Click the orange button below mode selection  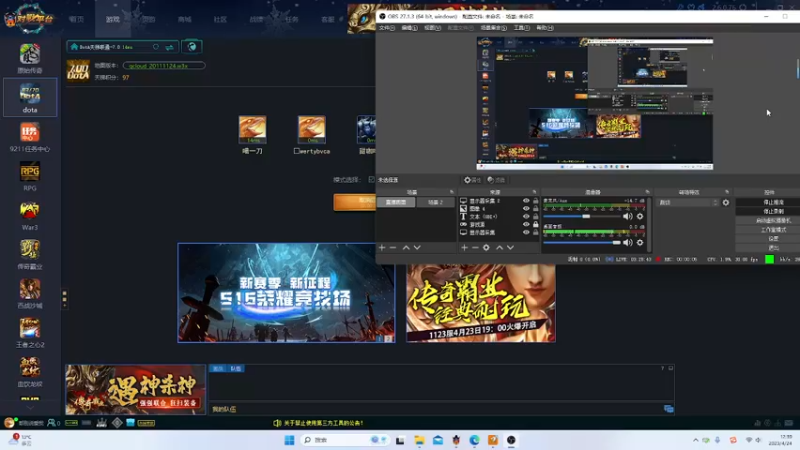(x=355, y=202)
